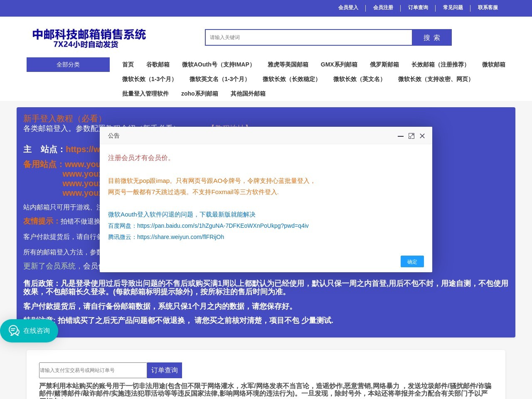
Task: Open the 会员注册 page
Action: (x=383, y=8)
